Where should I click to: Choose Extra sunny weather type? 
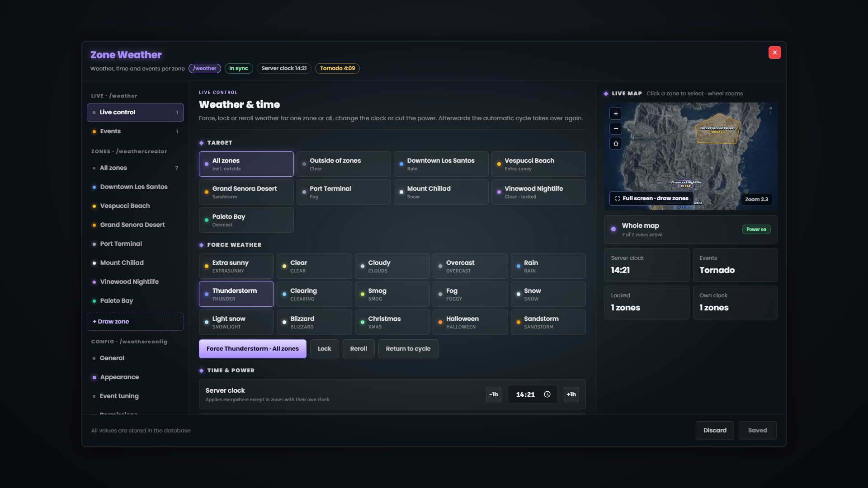coord(236,266)
